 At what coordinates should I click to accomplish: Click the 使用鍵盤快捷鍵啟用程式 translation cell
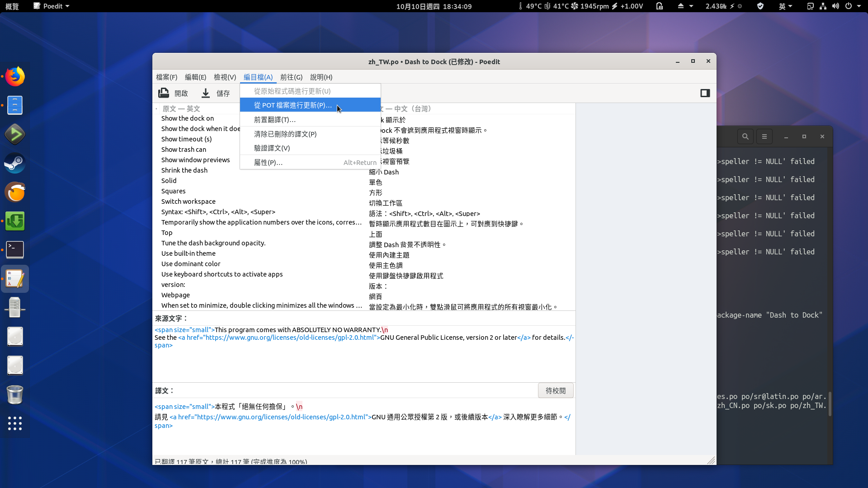coord(406,276)
